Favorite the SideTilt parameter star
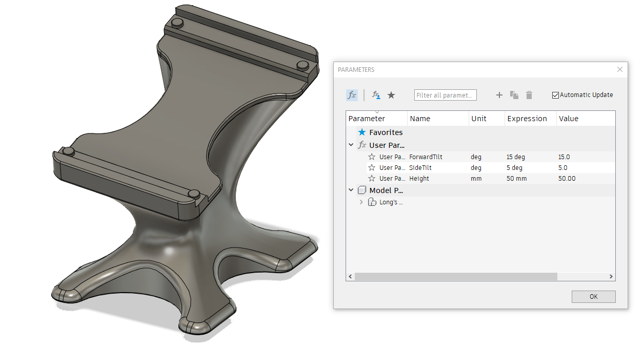Image resolution: width=644 pixels, height=345 pixels. click(x=372, y=168)
